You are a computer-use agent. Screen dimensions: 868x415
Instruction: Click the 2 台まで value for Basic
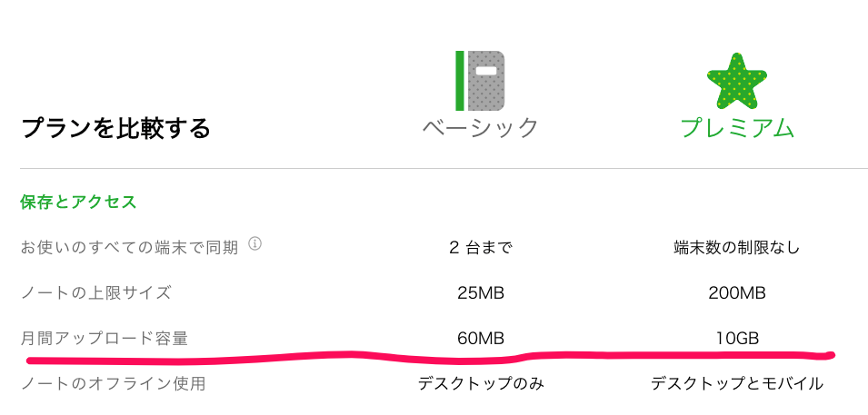click(480, 247)
